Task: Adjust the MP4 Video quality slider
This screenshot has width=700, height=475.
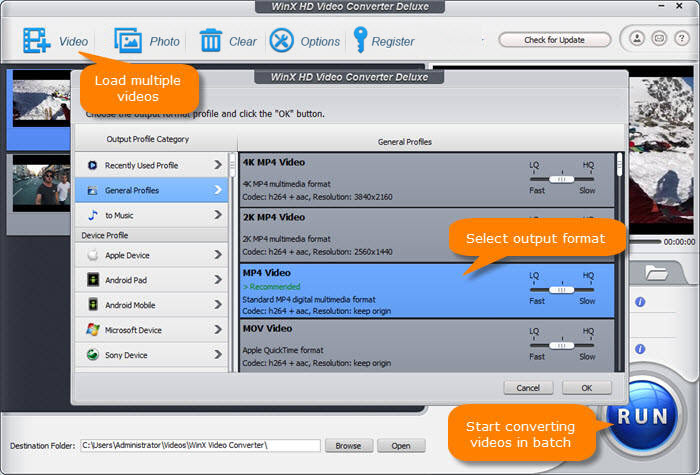Action: coord(562,290)
